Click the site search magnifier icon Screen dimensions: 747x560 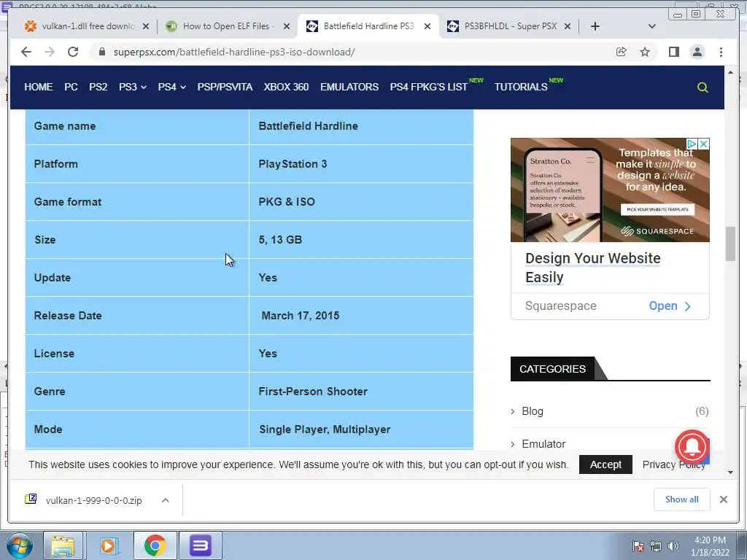pyautogui.click(x=703, y=87)
